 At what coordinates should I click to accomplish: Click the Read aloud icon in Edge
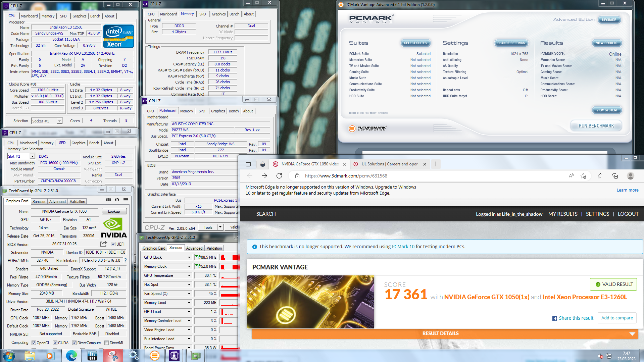click(571, 176)
